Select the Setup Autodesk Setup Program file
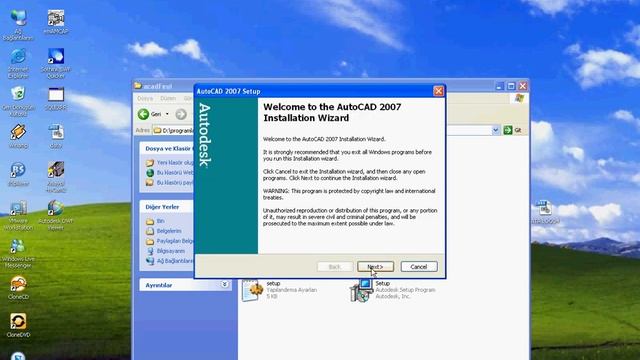This screenshot has height=360, width=640. tap(393, 290)
